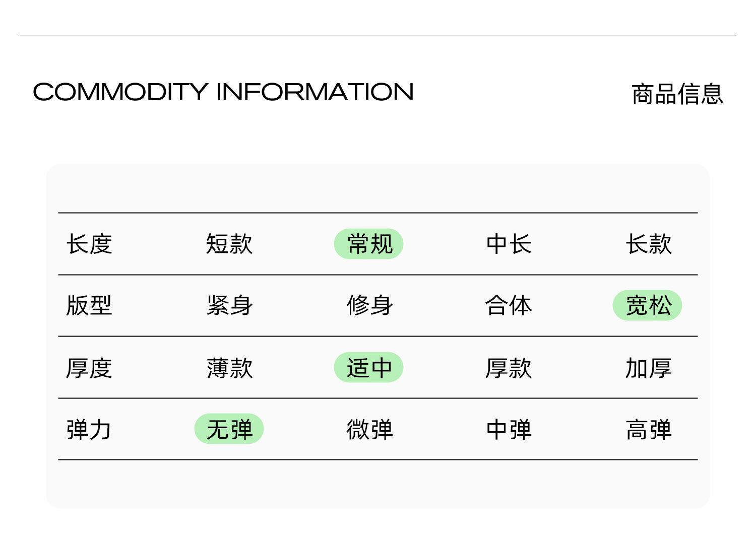Viewport: 756px width, 538px height.
Task: Click the highlighted 无弹 elasticity option
Action: pyautogui.click(x=229, y=429)
